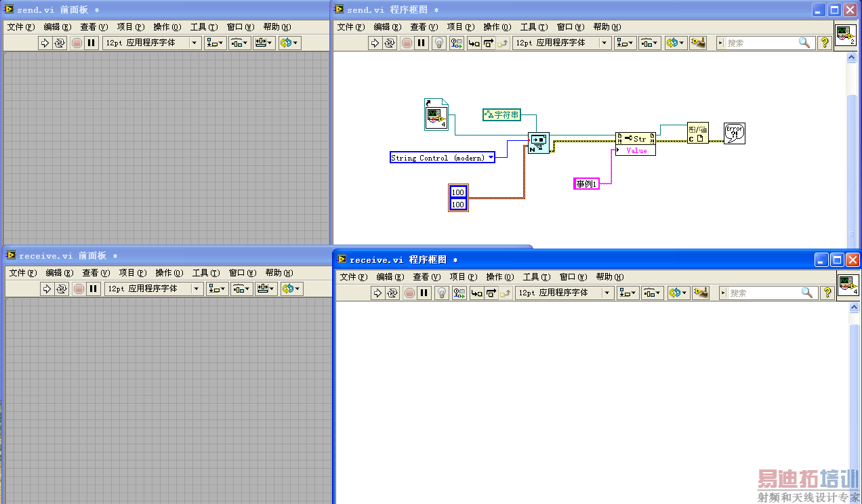Open 操作 menu in receive.vi block diagram
The height and width of the screenshot is (504, 862).
click(x=499, y=277)
